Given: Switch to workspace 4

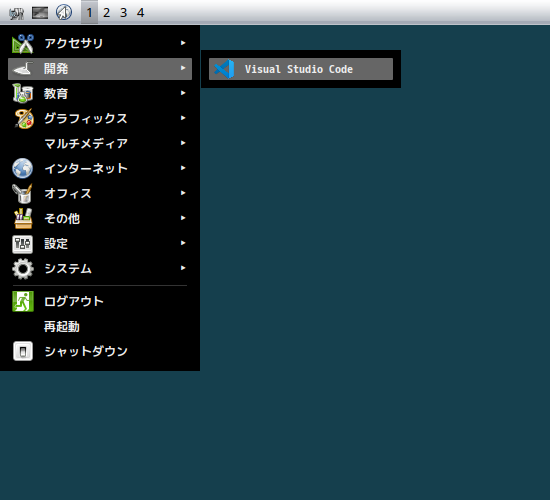Looking at the screenshot, I should 141,13.
